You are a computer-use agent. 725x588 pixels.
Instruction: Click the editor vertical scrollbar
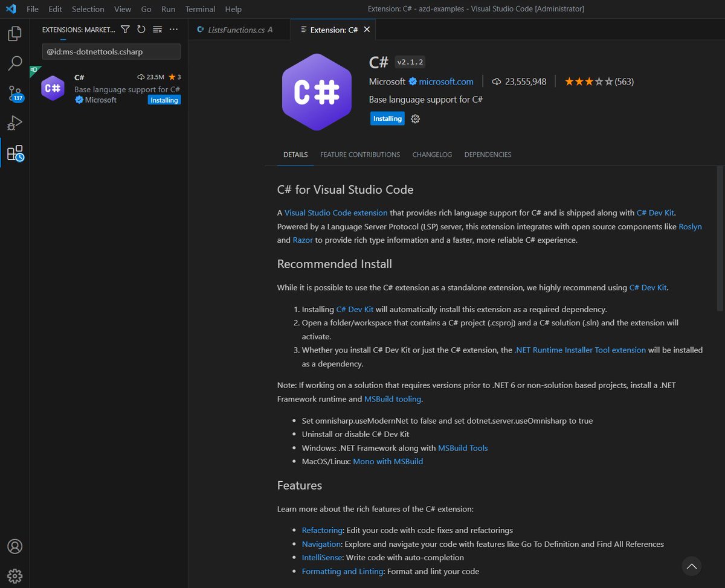721,239
